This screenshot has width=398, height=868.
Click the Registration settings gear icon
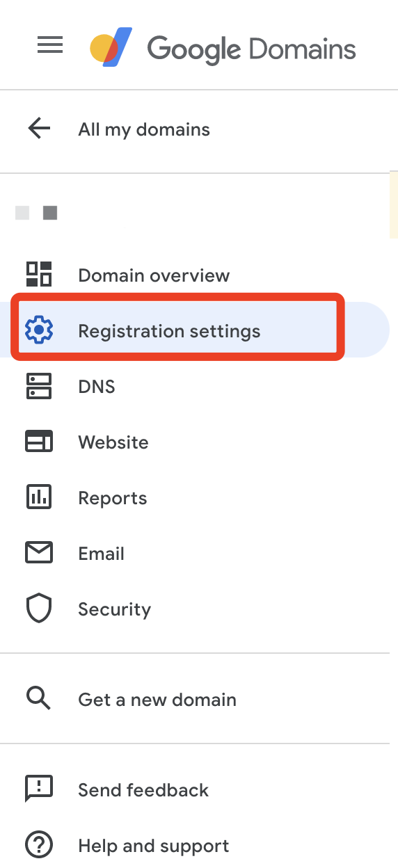(39, 330)
